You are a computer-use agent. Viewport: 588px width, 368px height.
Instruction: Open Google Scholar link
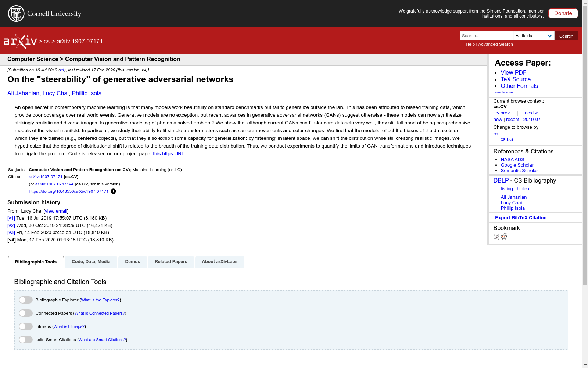pos(517,165)
